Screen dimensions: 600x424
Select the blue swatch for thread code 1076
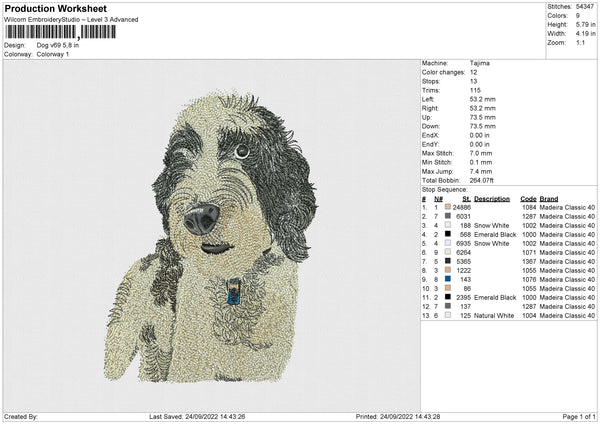tap(447, 279)
